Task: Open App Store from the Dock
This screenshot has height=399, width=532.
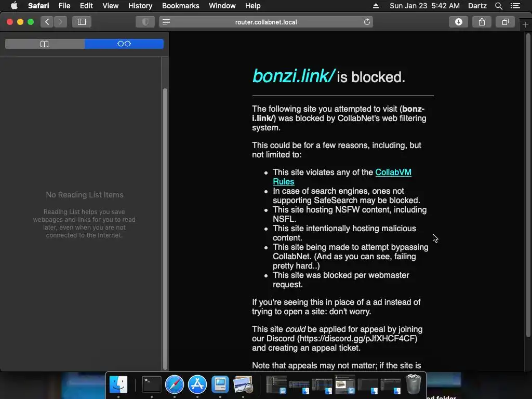Action: [197, 384]
